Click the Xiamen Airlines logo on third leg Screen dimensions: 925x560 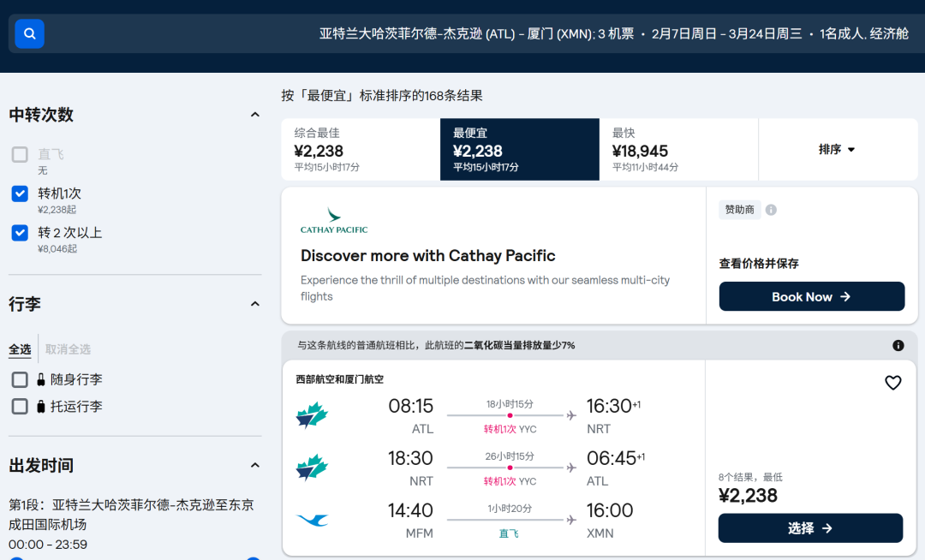pos(312,521)
